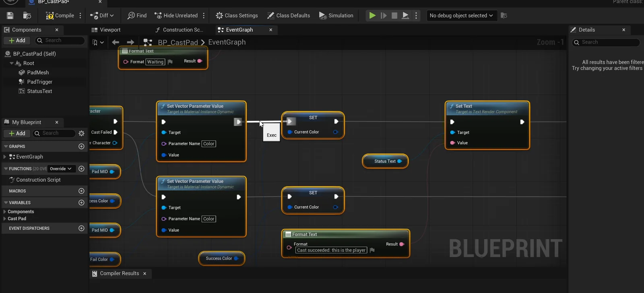
Task: Add a new component
Action: click(x=17, y=41)
